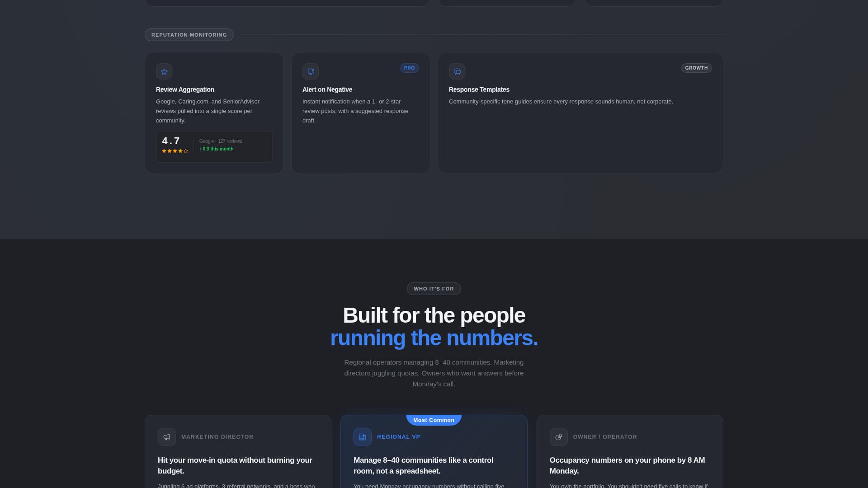Viewport: 868px width, 488px height.
Task: Click the star icon on Review Aggregation card
Action: tap(164, 71)
